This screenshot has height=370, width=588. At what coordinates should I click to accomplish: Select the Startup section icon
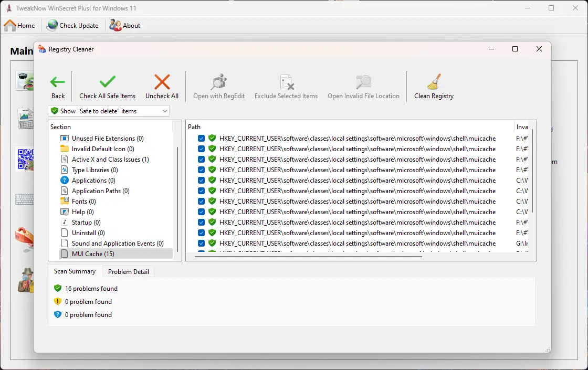(x=65, y=222)
